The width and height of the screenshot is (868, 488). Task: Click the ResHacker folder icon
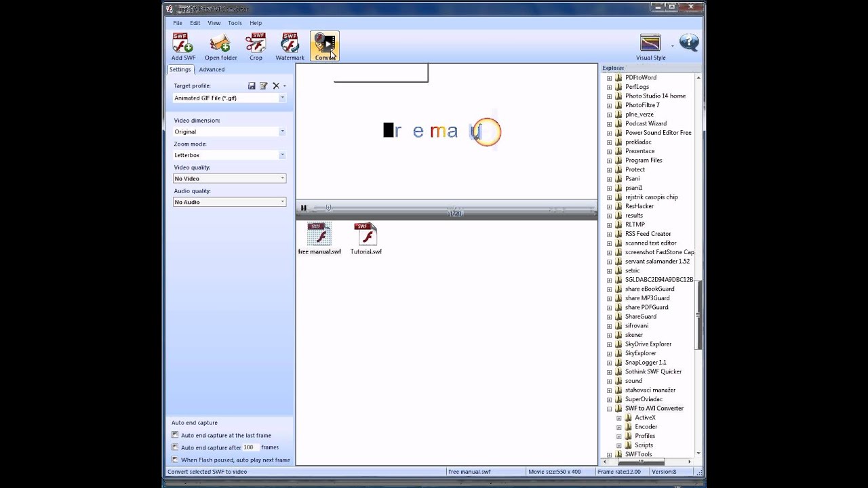(618, 206)
